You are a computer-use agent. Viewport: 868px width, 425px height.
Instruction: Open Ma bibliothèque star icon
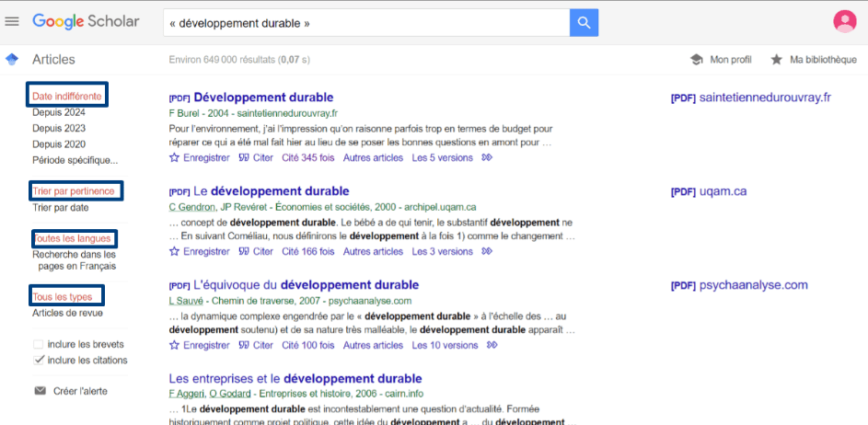click(x=776, y=60)
